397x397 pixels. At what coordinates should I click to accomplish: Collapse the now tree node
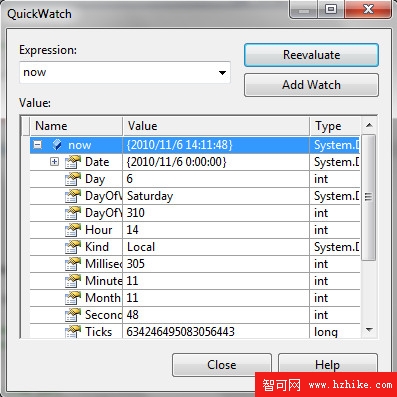(38, 145)
